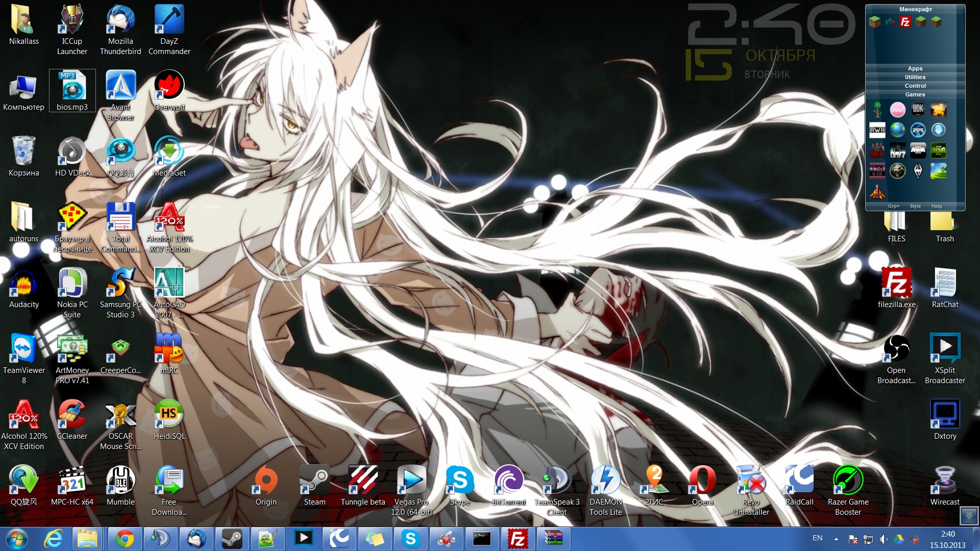Open the ArtMoney PRO v7.41 shortcut
980x551 pixels.
tap(72, 359)
